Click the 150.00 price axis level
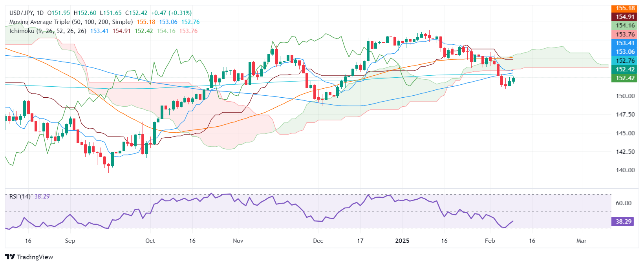The width and height of the screenshot is (644, 266). click(x=625, y=96)
